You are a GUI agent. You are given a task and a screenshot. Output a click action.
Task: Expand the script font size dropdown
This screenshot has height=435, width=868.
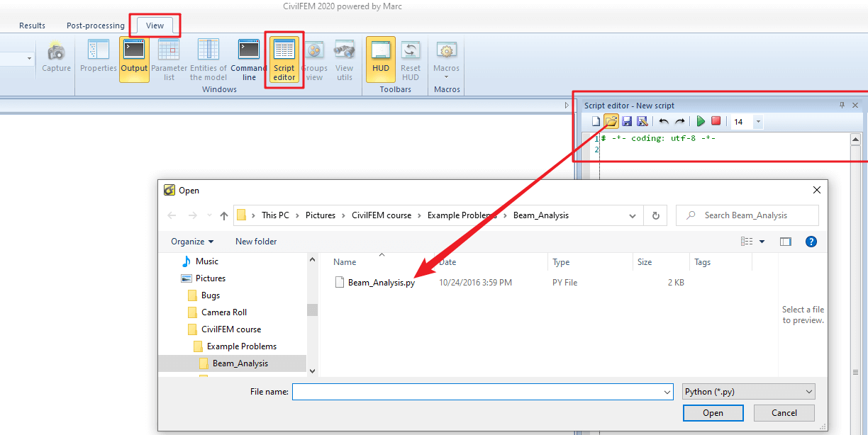coord(758,122)
